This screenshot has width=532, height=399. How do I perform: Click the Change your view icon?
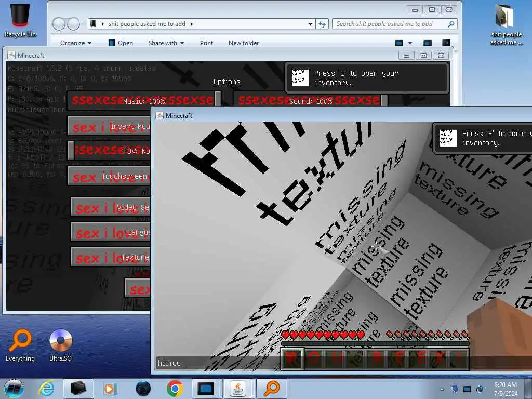point(399,43)
